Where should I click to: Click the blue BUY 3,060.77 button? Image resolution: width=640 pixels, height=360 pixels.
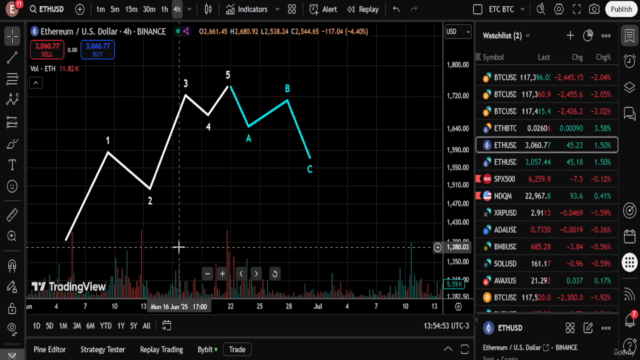[x=98, y=49]
